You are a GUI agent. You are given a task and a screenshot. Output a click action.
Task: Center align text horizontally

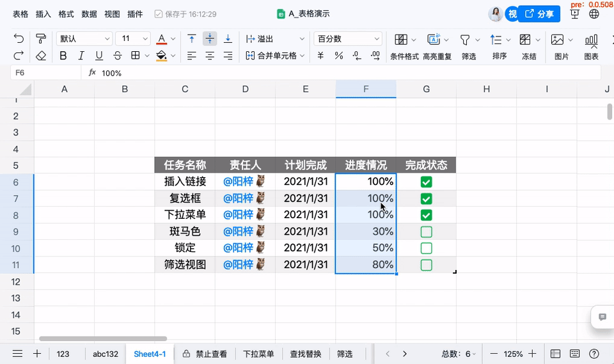coord(210,56)
